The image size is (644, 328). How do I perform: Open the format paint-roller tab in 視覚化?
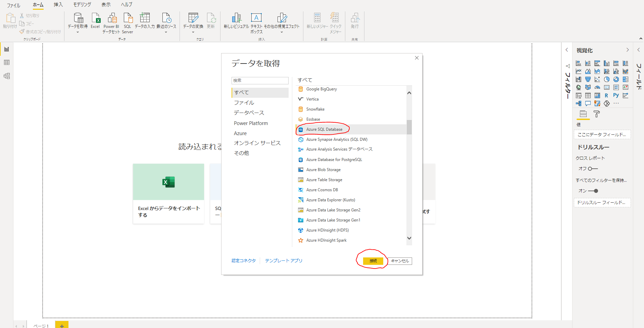point(597,114)
